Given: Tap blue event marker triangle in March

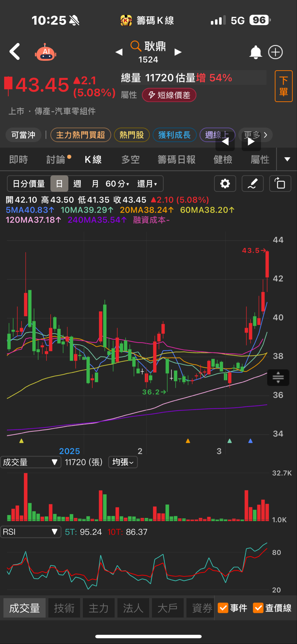Looking at the screenshot, I should click(x=250, y=441).
